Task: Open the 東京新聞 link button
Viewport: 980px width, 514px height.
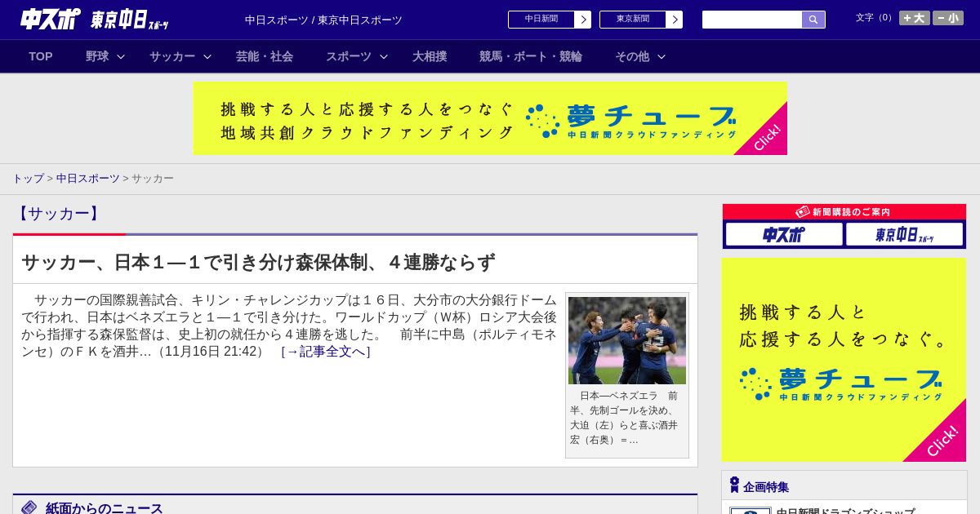Action: (x=633, y=20)
